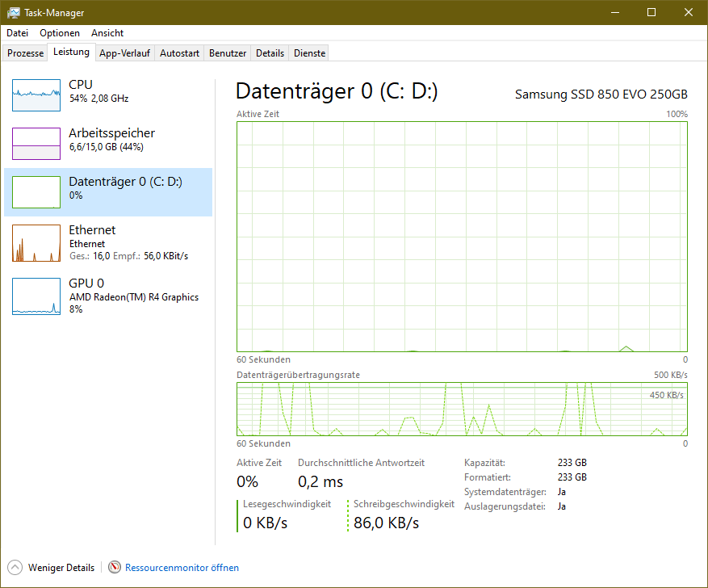The height and width of the screenshot is (588, 708).
Task: Click the CPU label in sidebar
Action: (x=81, y=85)
